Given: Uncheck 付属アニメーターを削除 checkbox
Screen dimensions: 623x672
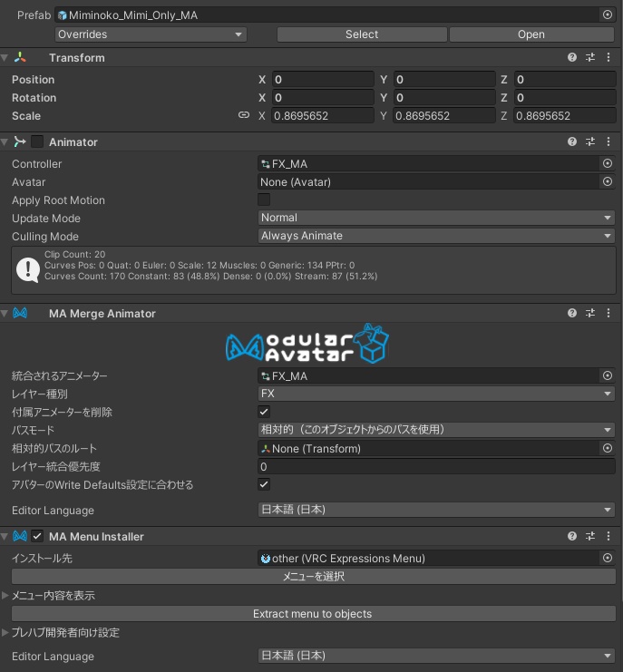Looking at the screenshot, I should [x=264, y=412].
